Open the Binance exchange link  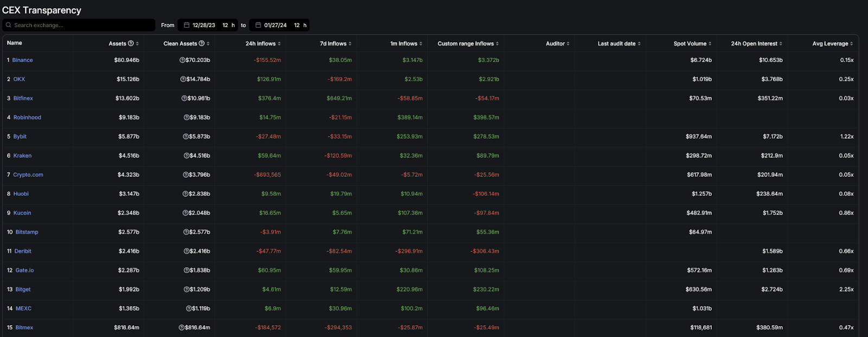tap(22, 60)
